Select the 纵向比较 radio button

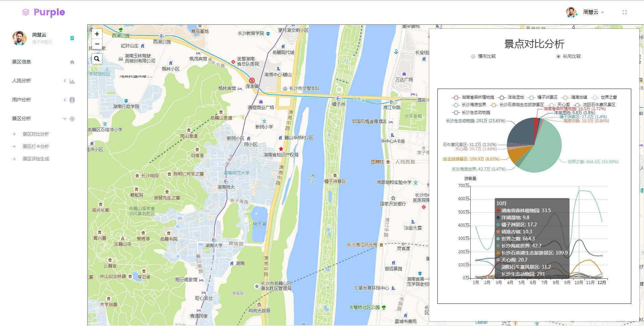click(558, 56)
